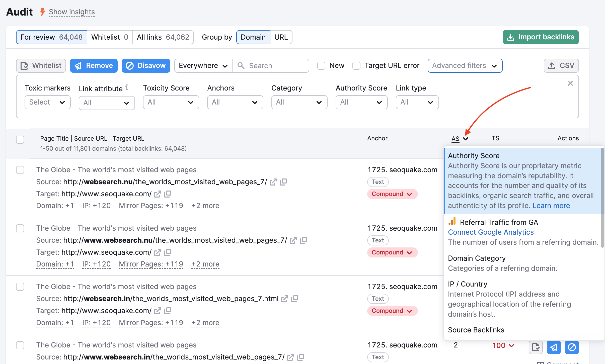Click the Connect Google Analytics link
This screenshot has width=605, height=364.
pos(491,232)
